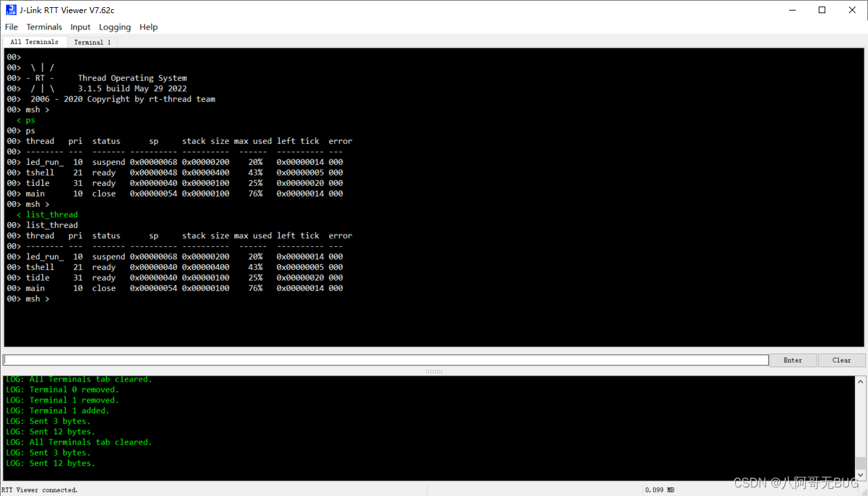
Task: Open the Logging menu
Action: coord(115,27)
